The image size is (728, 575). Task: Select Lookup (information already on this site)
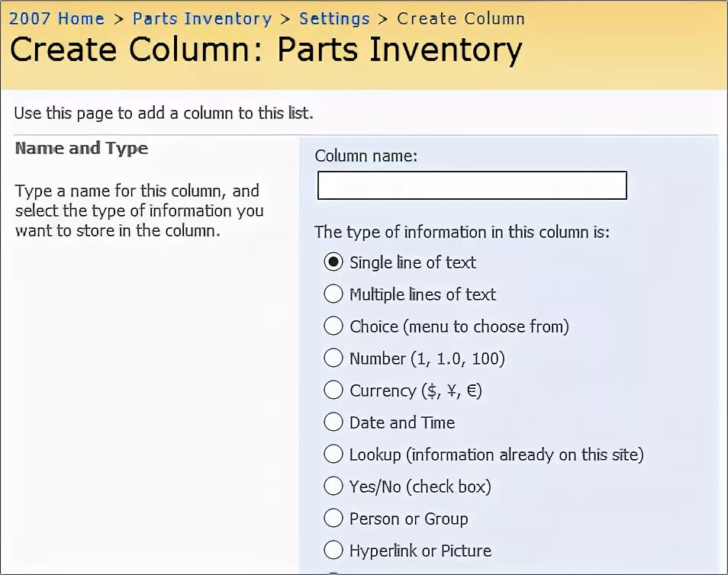point(333,455)
